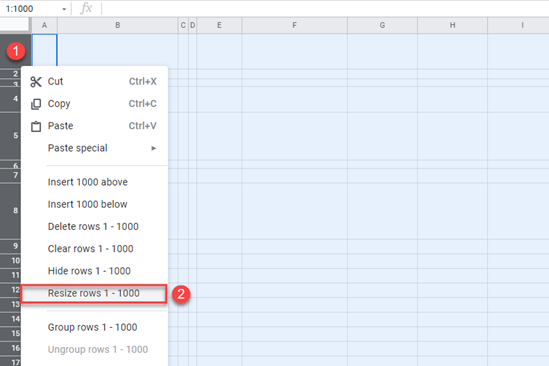This screenshot has height=366, width=549.
Task: Select row 9 header
Action: click(11, 247)
